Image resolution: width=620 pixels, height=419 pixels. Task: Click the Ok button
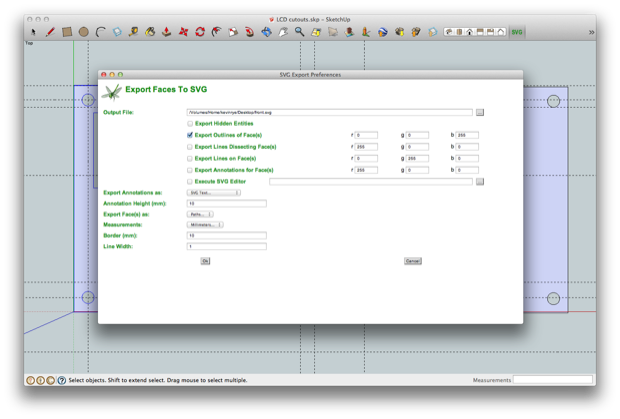[x=205, y=261]
